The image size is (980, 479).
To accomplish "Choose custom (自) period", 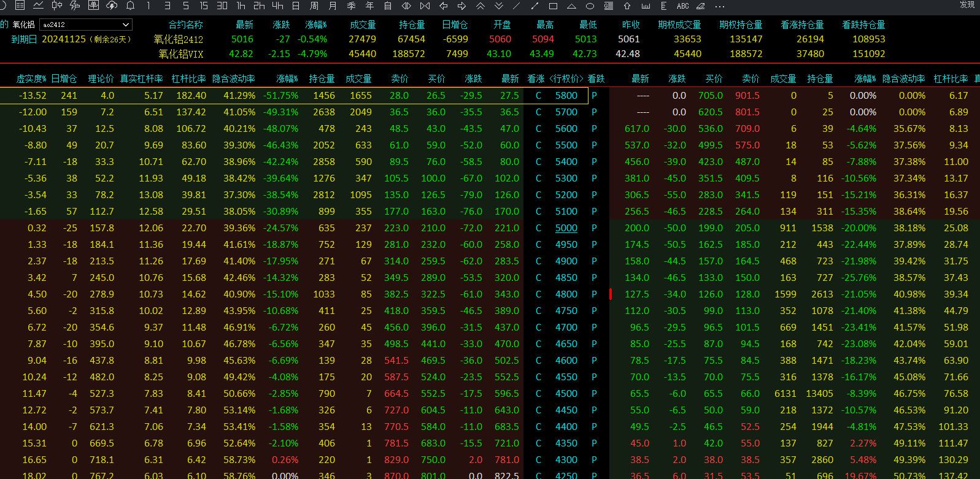I will 388,6.
